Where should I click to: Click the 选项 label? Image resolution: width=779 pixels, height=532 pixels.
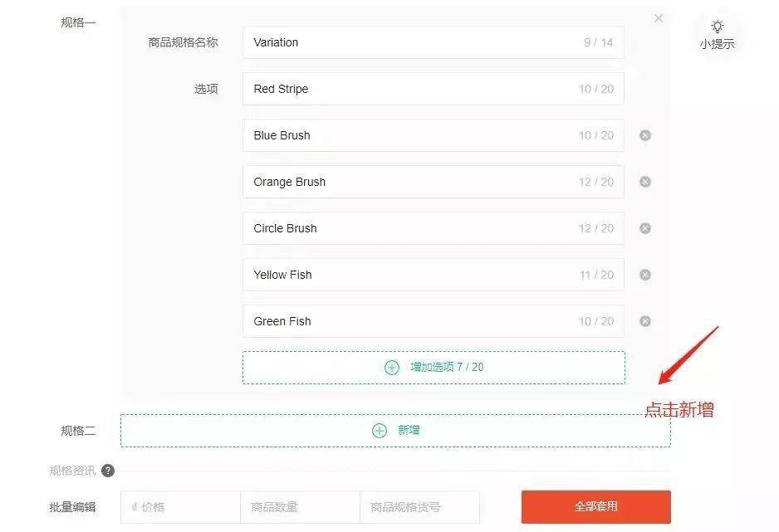click(x=206, y=89)
